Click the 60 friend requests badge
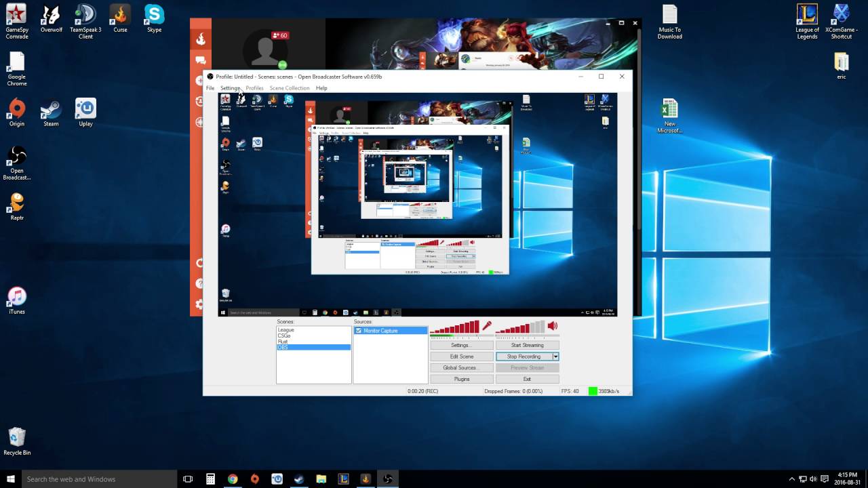The image size is (868, 488). click(279, 35)
